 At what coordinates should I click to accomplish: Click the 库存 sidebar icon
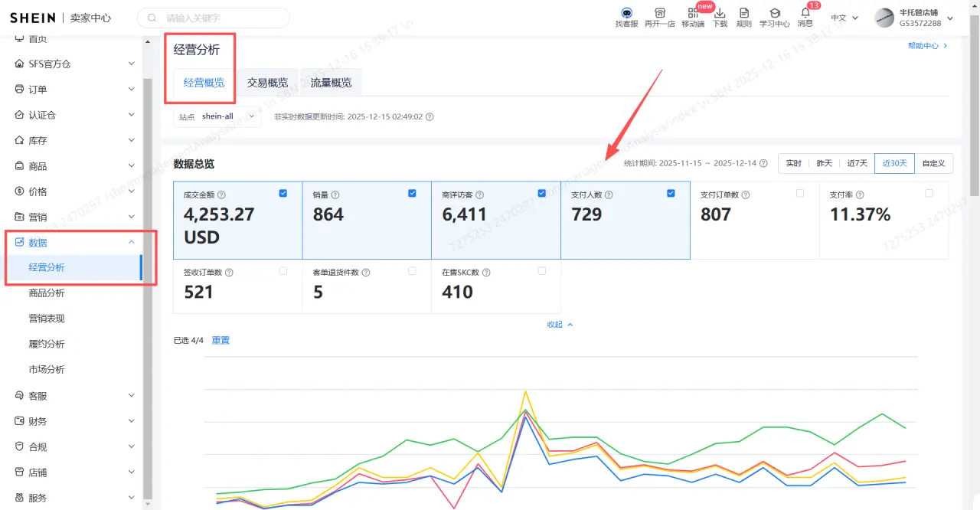pos(20,141)
